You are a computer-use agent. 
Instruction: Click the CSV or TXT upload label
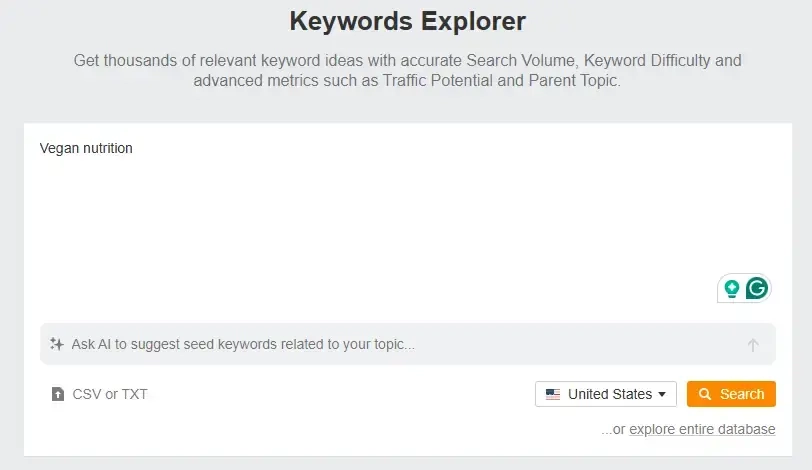(x=110, y=394)
